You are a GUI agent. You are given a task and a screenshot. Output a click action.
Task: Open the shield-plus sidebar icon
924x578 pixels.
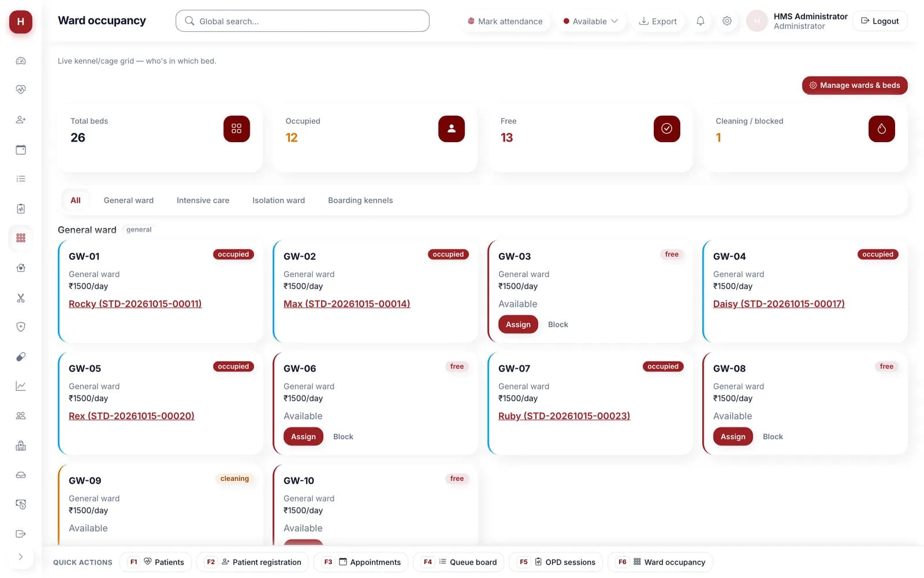pos(21,327)
